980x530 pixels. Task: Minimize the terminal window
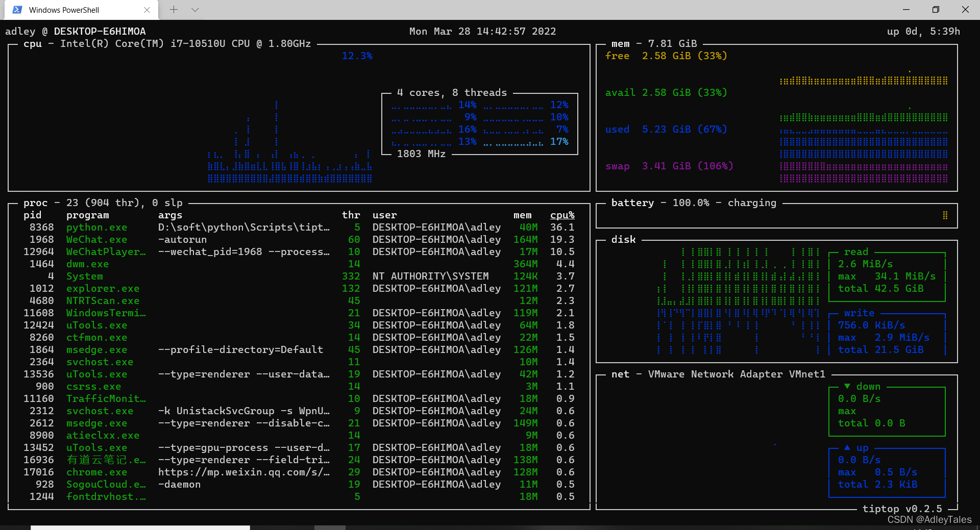pos(906,10)
